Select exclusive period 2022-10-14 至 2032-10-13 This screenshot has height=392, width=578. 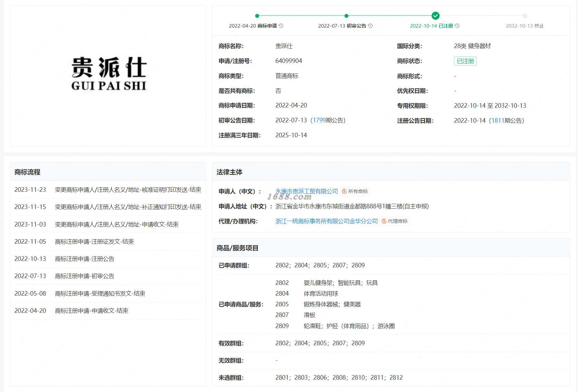(x=490, y=106)
